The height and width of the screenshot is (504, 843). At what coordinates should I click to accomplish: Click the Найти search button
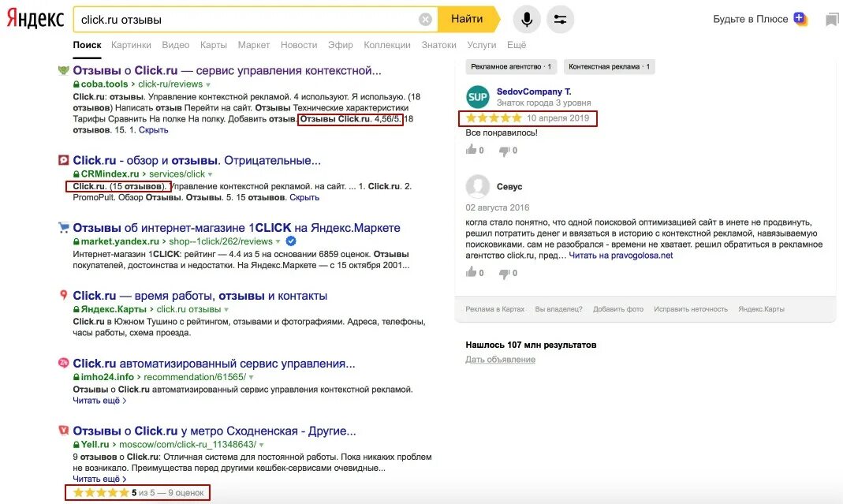[468, 20]
